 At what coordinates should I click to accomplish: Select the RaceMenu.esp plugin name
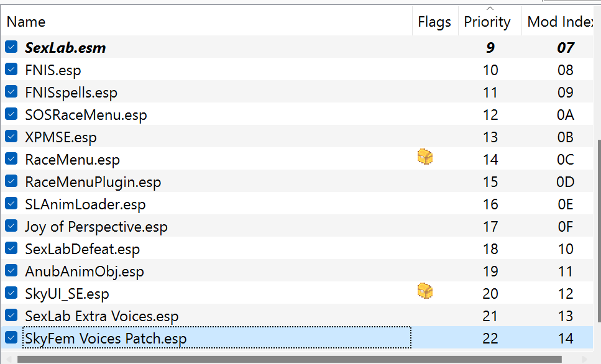click(73, 160)
